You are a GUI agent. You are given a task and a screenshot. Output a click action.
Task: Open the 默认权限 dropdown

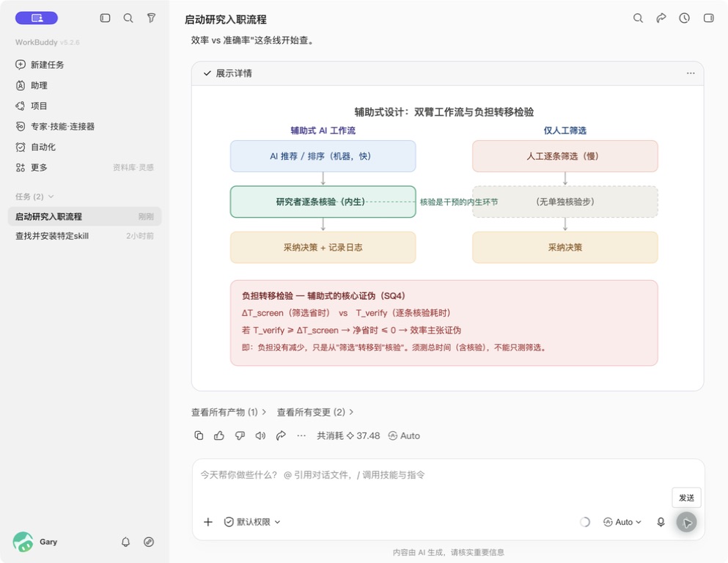click(x=252, y=522)
